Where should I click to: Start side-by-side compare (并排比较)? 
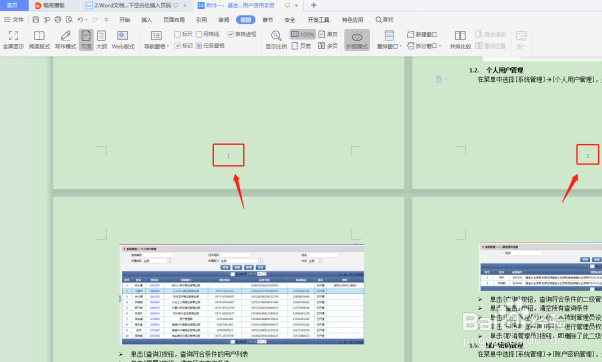click(x=460, y=40)
